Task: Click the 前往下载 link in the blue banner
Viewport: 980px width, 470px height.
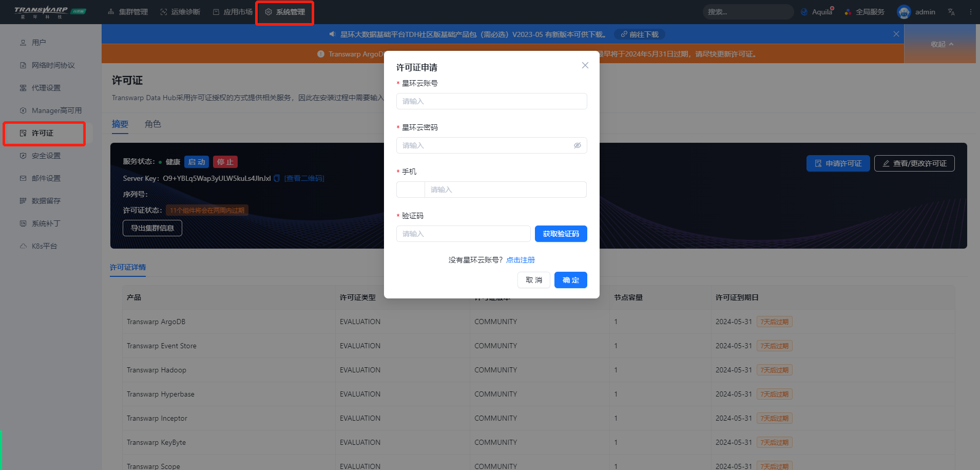Action: pyautogui.click(x=640, y=34)
